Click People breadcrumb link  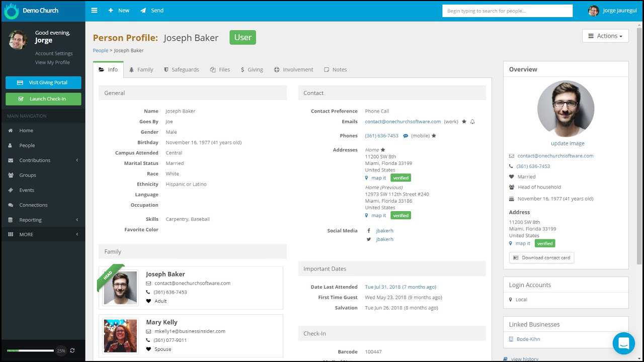[x=101, y=50]
